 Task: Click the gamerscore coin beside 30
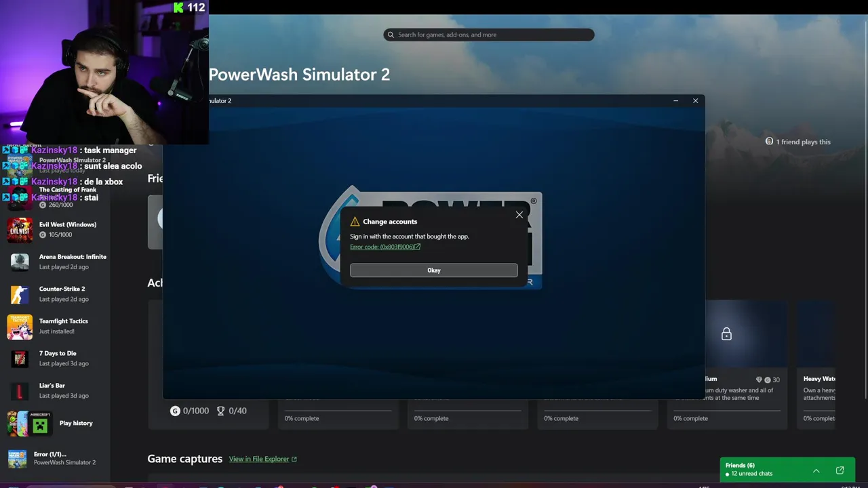768,380
